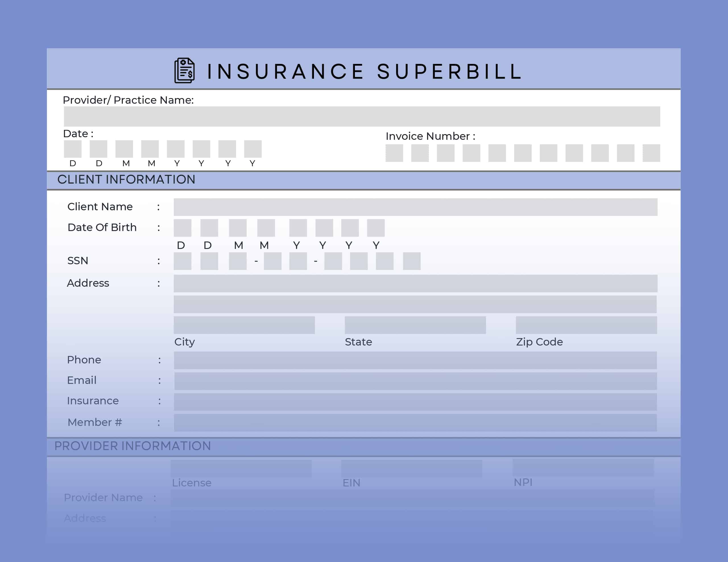Click the 'Zip Code' label

tap(539, 342)
